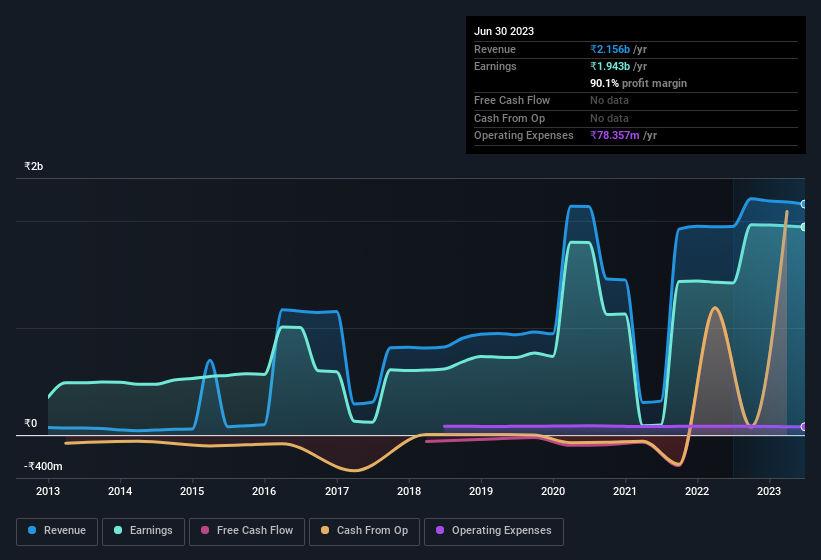Image resolution: width=821 pixels, height=560 pixels.
Task: Click the Revenue endpoint marker dot on chart
Action: tap(803, 204)
